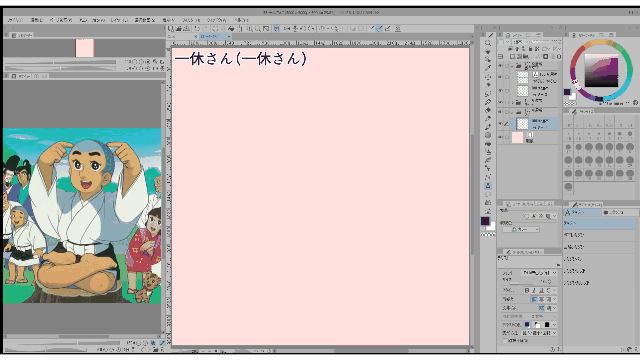Click the Navigator rotation slider
This screenshot has width=640, height=360.
(x=60, y=68)
